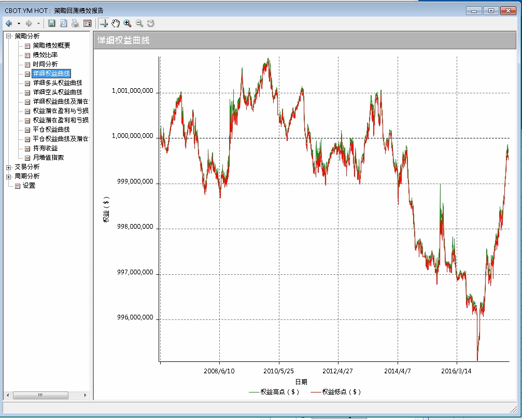Open print preview from the toolbar
This screenshot has width=522, height=420.
[x=63, y=23]
